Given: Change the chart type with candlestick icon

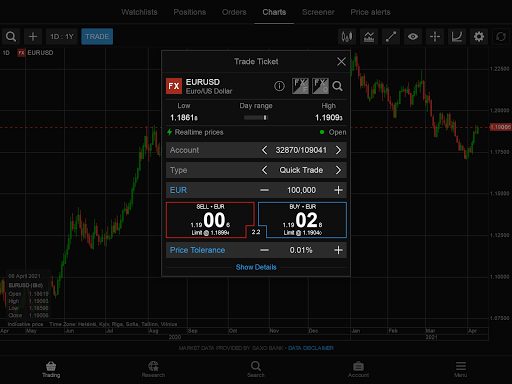Looking at the screenshot, I should click(x=347, y=36).
